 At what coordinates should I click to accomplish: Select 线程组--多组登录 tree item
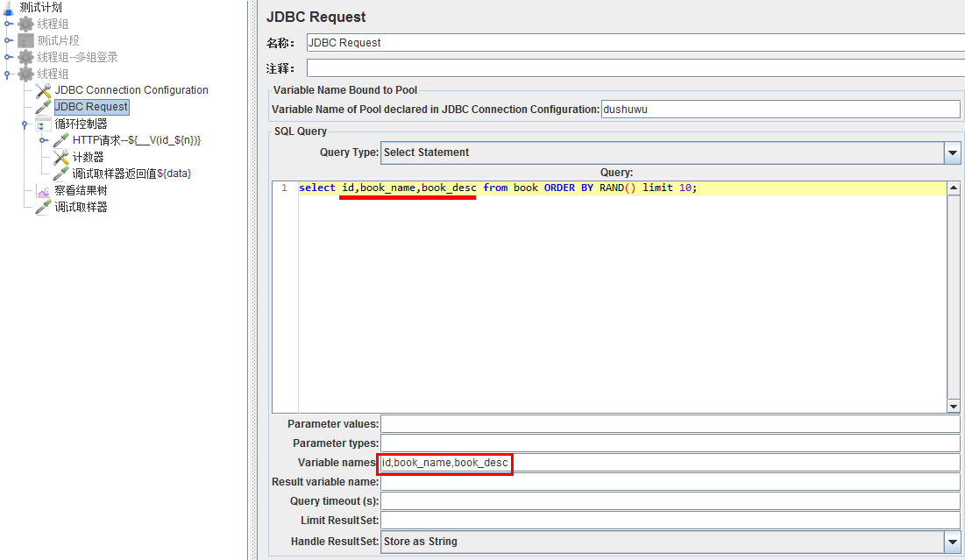77,57
